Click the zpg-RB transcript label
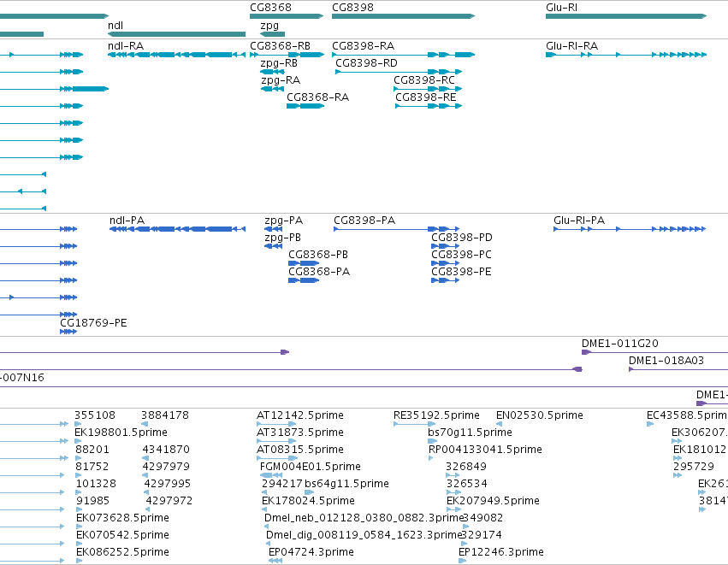The height and width of the screenshot is (565, 728). [279, 63]
